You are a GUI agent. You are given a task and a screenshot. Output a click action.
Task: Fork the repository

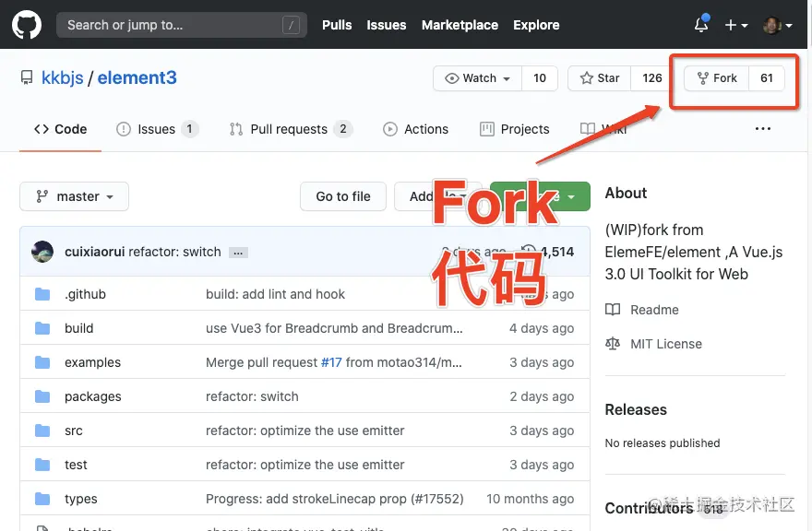717,78
